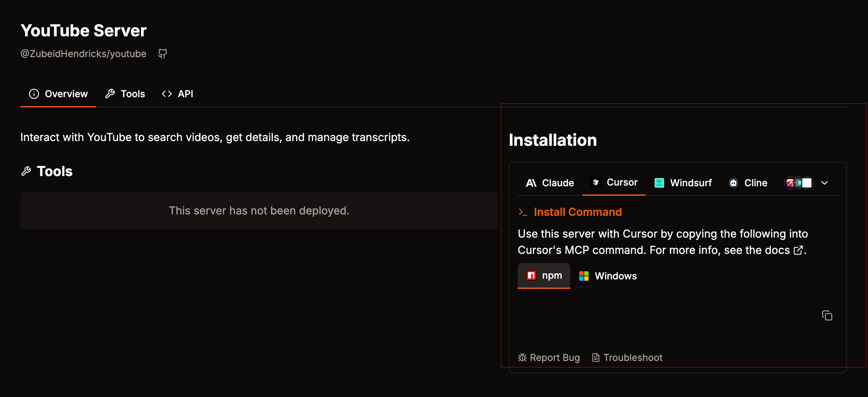
Task: Open the GitHub repository icon
Action: pyautogui.click(x=162, y=54)
